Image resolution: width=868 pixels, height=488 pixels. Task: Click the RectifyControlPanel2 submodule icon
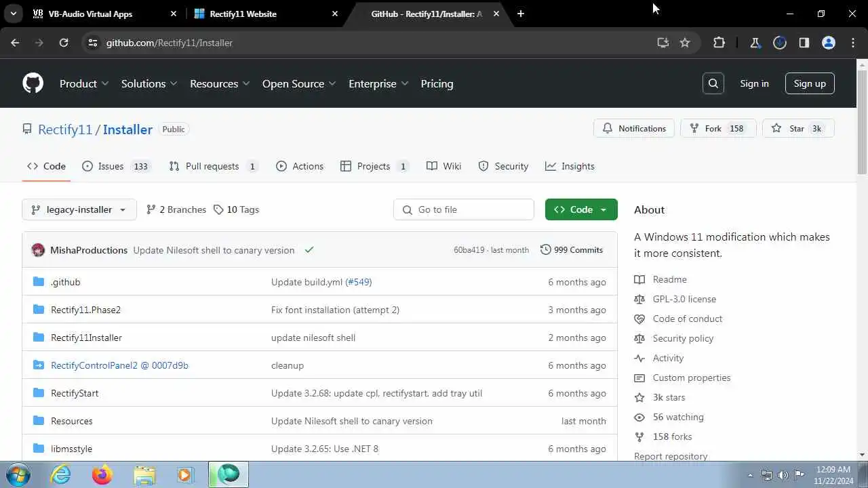tap(39, 365)
